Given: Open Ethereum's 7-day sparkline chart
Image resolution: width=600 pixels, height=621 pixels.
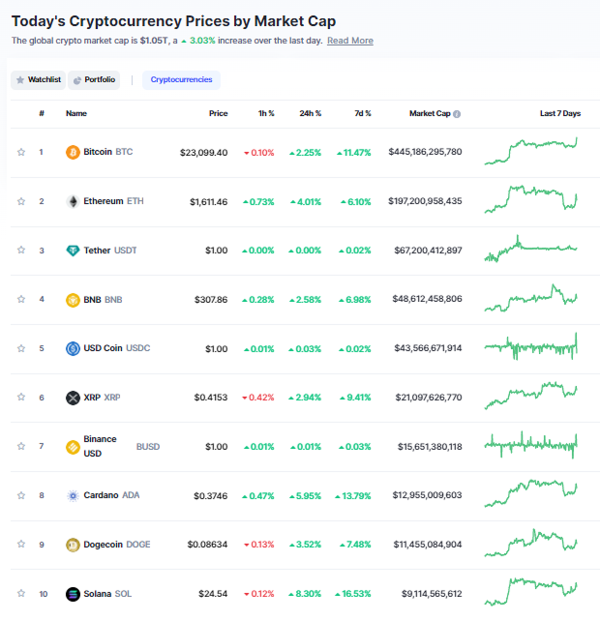Looking at the screenshot, I should coord(531,199).
